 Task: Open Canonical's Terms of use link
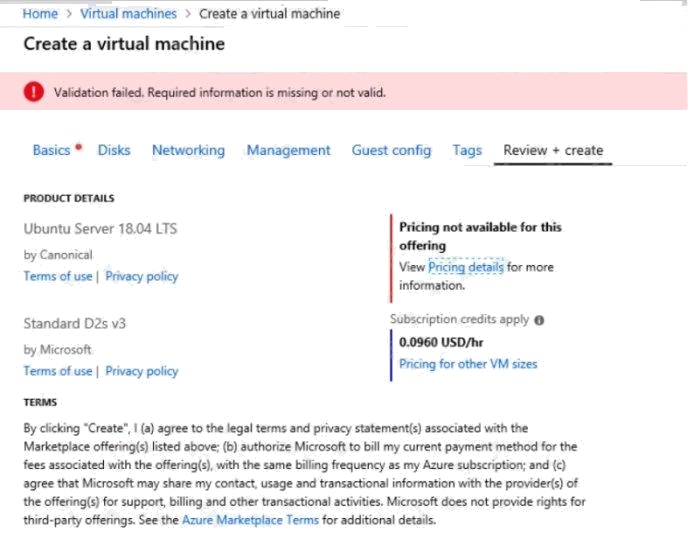(57, 276)
